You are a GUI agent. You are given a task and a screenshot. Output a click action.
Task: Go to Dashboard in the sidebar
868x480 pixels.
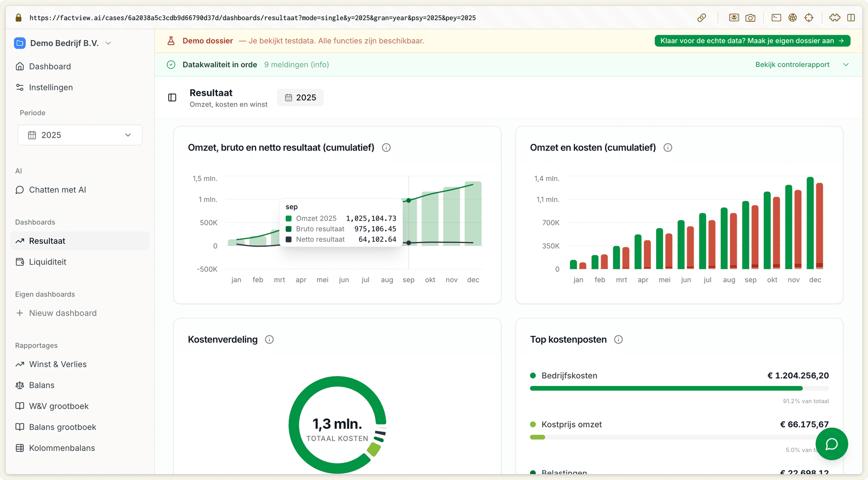point(80,66)
